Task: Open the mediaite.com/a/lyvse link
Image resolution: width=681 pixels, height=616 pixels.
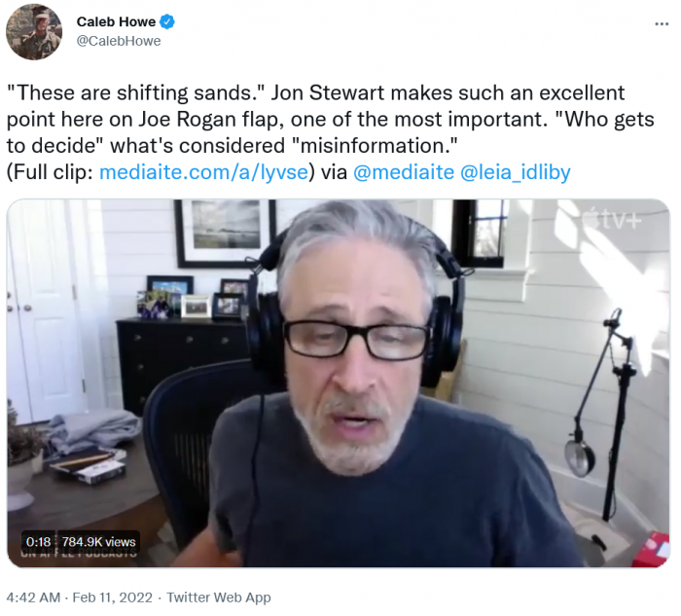Action: pos(203,172)
